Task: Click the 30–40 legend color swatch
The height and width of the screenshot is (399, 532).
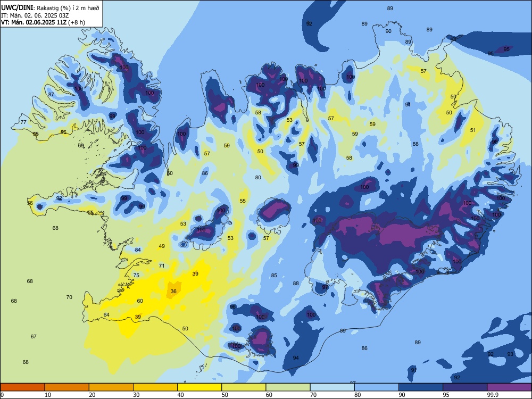Action: [155, 387]
